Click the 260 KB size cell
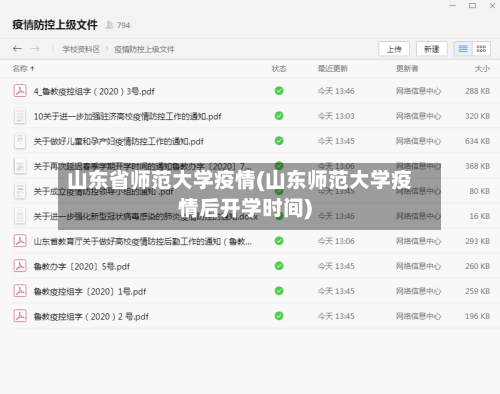This screenshot has height=394, width=500. click(x=477, y=266)
